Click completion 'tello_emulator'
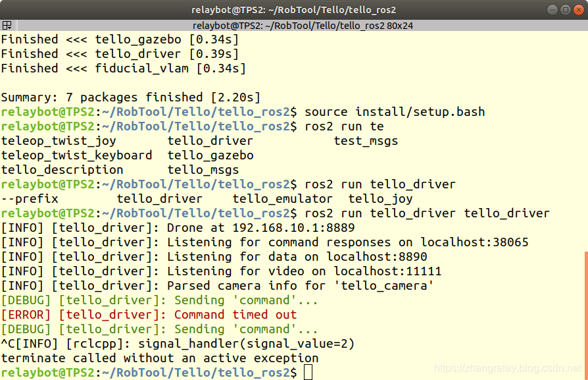 click(282, 199)
